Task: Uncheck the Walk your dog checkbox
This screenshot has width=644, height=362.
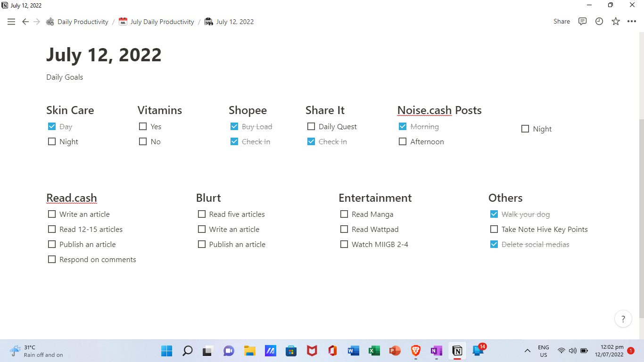Action: tap(494, 214)
